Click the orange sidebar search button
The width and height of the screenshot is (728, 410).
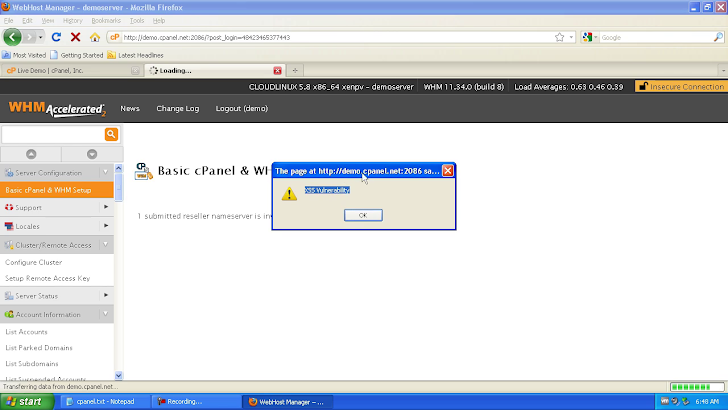111,134
